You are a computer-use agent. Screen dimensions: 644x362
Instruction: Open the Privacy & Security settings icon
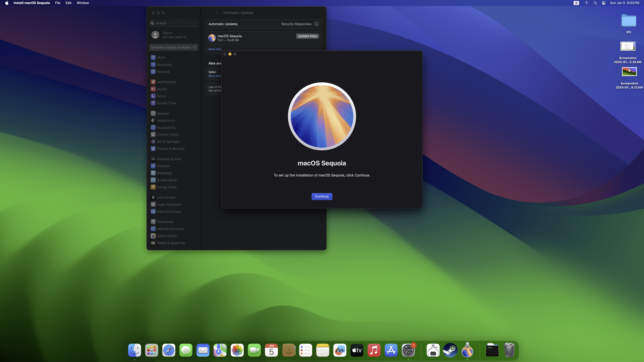(x=153, y=148)
